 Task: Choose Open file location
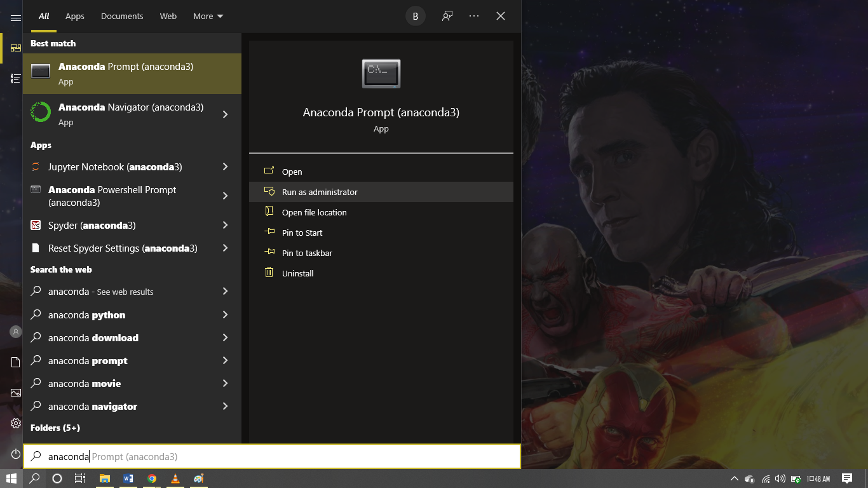pos(381,212)
